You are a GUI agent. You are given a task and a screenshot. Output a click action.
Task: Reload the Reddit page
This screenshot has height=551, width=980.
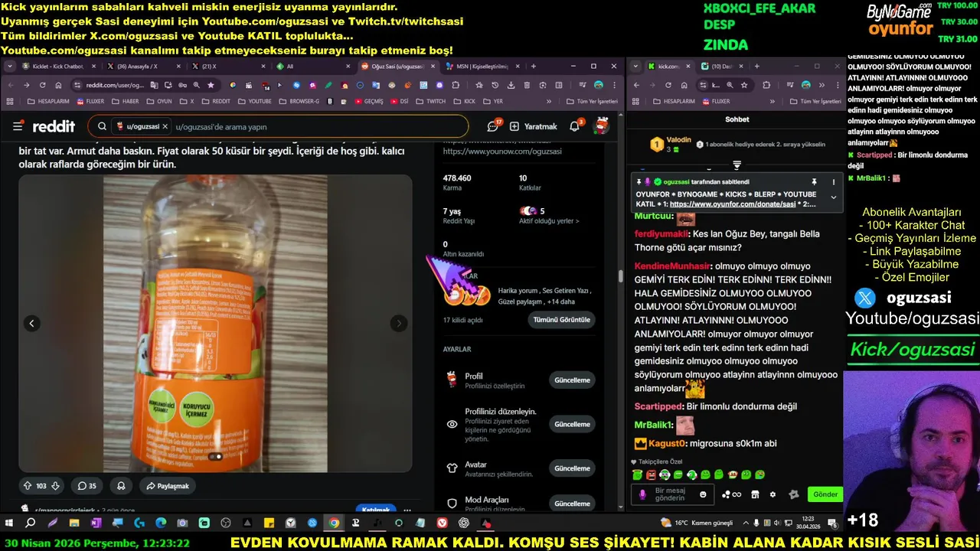point(42,85)
